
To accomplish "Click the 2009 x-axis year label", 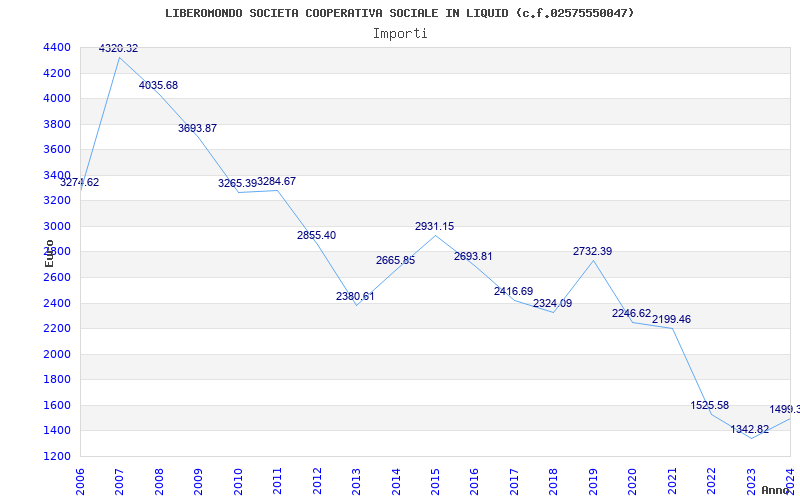I will tap(198, 481).
